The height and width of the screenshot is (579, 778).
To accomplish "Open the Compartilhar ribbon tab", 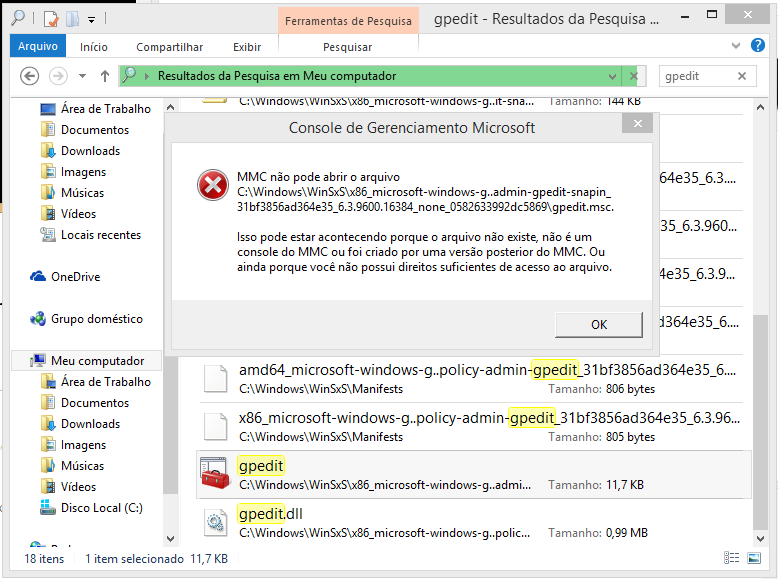I will [x=170, y=47].
